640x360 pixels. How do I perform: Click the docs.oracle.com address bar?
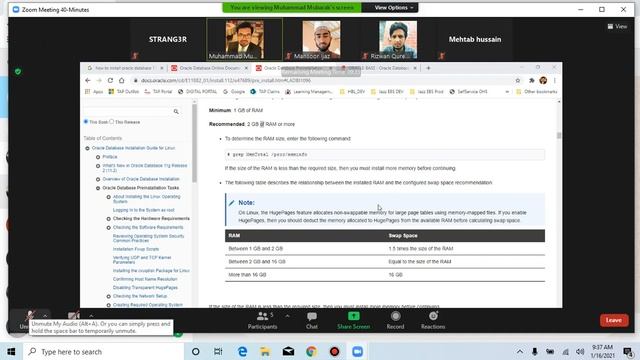click(x=322, y=80)
